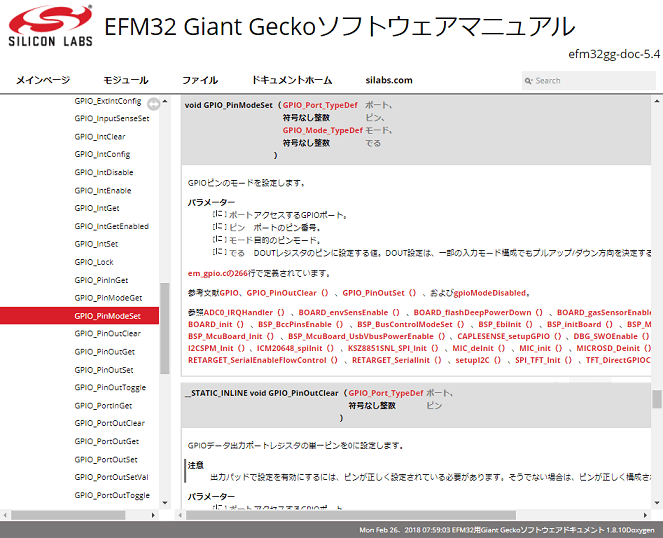Viewport: 663px width, 538px height.
Task: Click sidebar scroll up arrow
Action: tap(165, 102)
